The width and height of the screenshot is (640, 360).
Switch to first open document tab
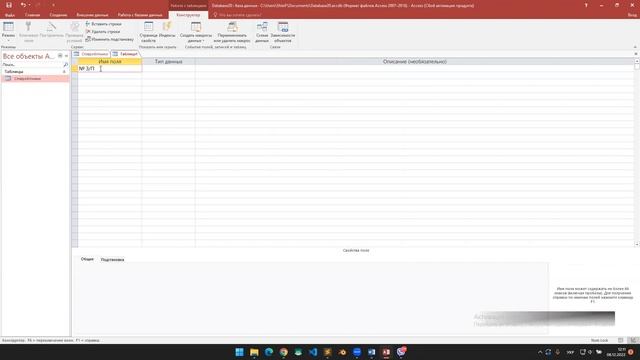[91, 54]
